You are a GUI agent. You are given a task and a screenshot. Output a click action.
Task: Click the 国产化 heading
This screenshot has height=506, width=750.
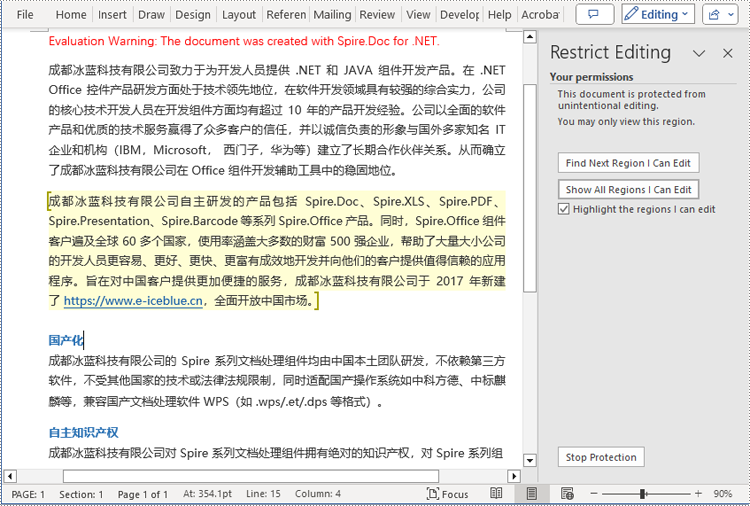pos(66,341)
